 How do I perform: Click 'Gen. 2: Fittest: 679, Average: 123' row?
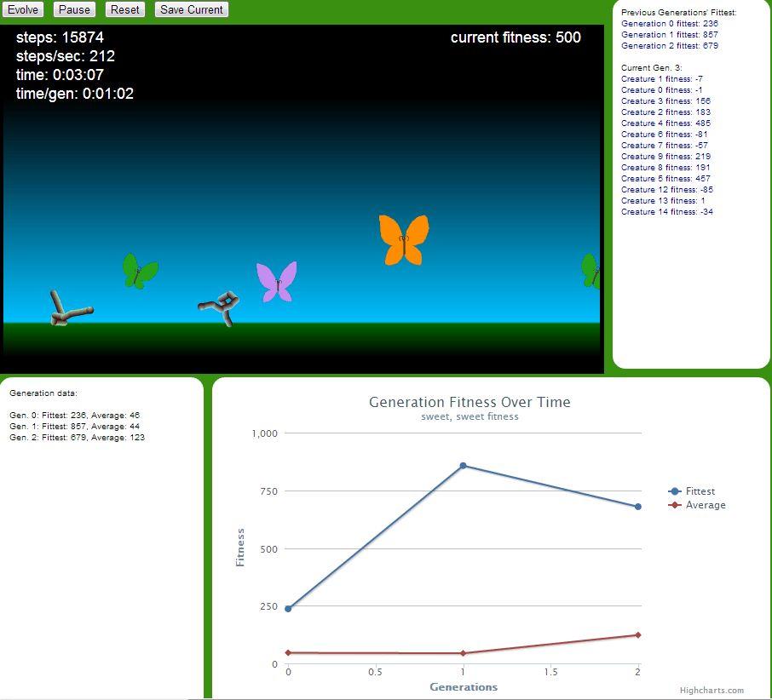77,438
